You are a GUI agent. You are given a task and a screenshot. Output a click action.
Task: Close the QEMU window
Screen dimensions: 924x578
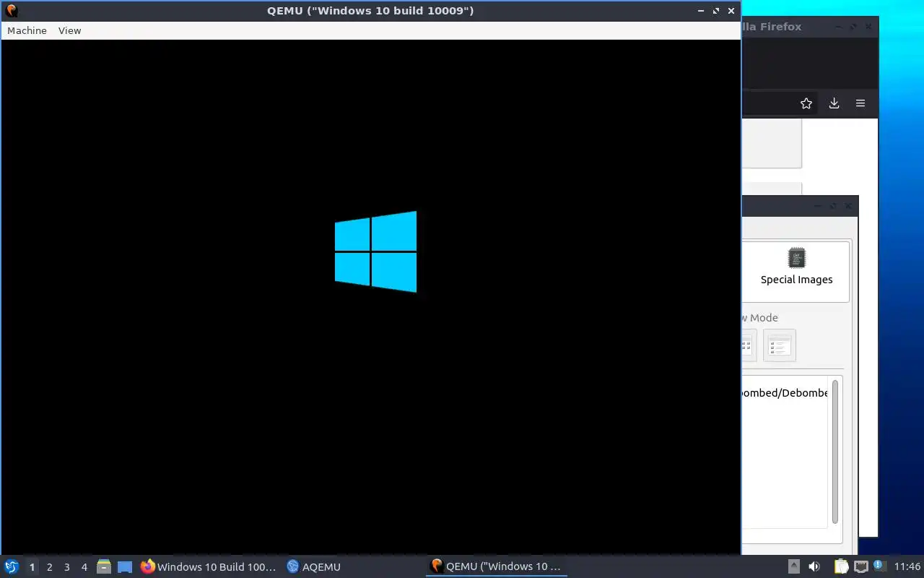[x=731, y=11]
